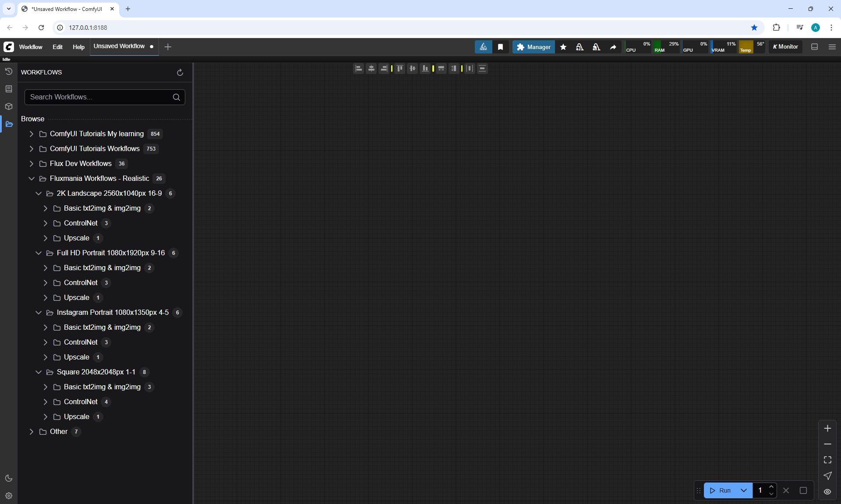
Task: Open the Run button dropdown arrow
Action: pyautogui.click(x=743, y=490)
